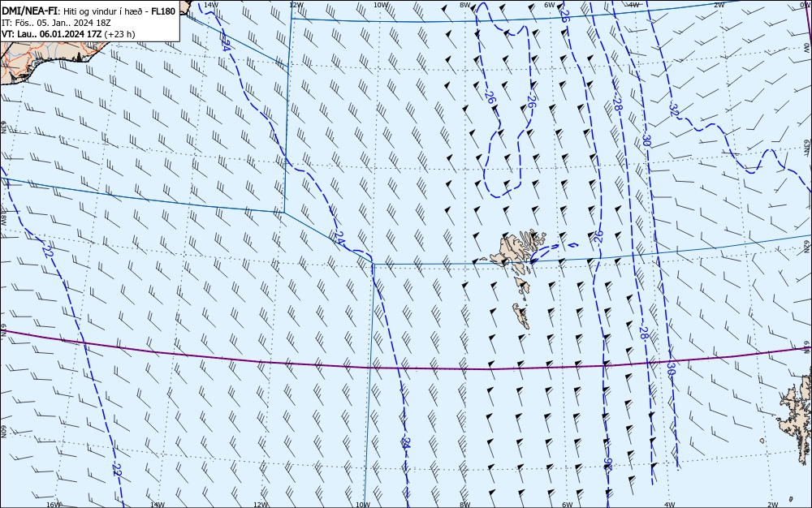Click the -30 isotherm label on the purple line
The height and width of the screenshot is (508, 812).
click(x=672, y=368)
